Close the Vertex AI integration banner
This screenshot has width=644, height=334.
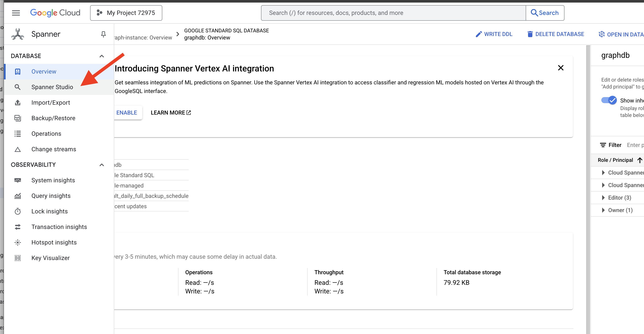[561, 68]
